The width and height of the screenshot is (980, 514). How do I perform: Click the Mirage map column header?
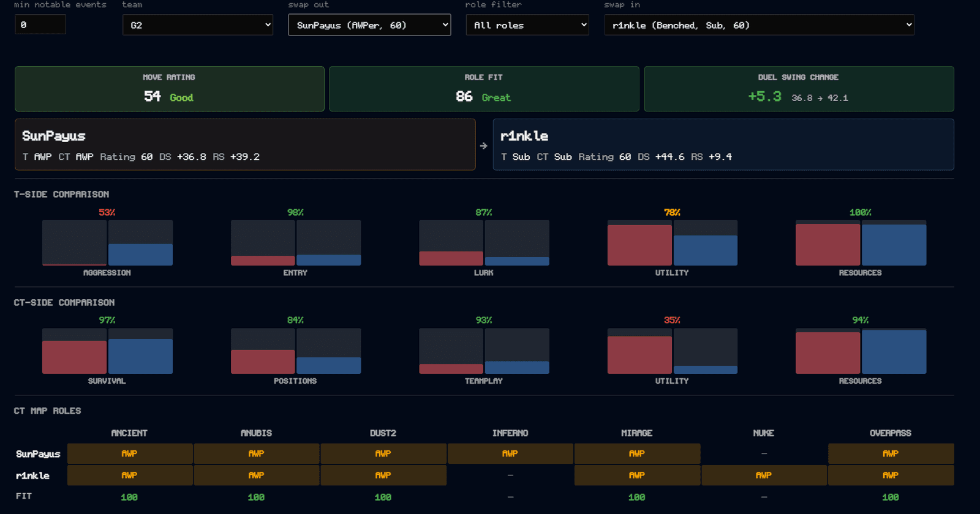[x=637, y=433]
